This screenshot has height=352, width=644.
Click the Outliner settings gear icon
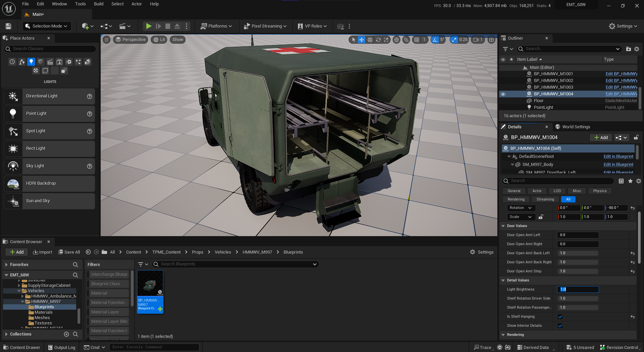coord(637,49)
